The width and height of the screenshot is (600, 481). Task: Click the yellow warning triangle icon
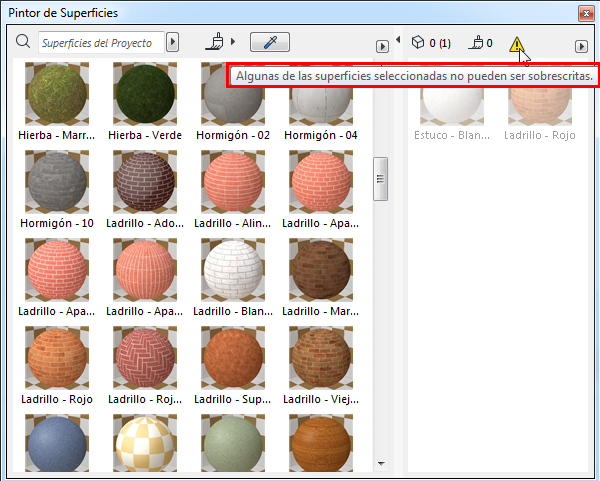coord(517,44)
